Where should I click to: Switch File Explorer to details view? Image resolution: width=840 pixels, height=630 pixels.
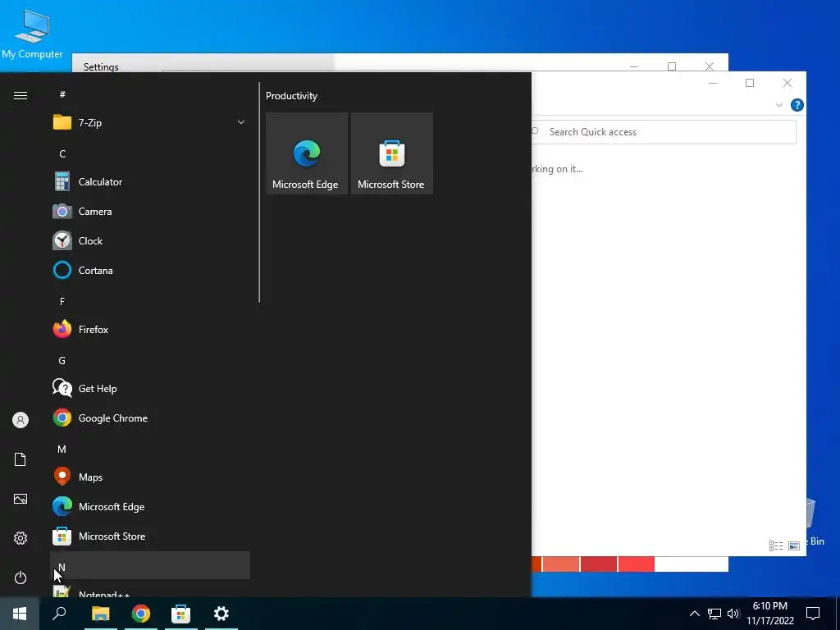(776, 546)
